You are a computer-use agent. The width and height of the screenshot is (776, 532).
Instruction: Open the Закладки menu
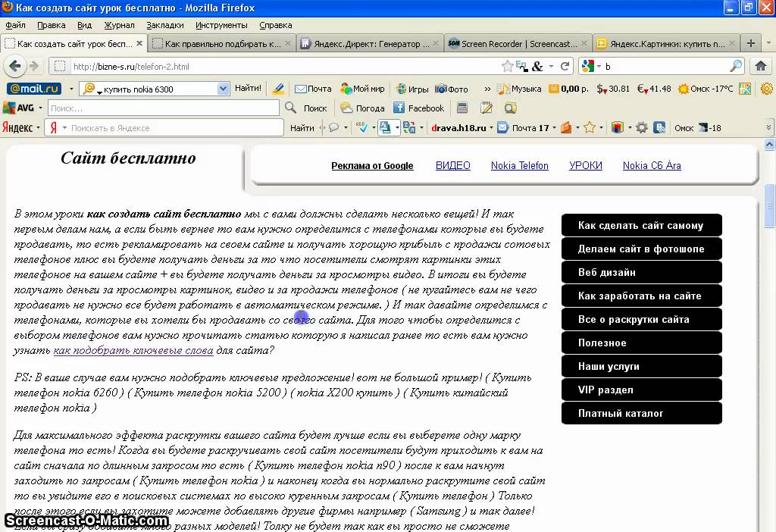click(164, 25)
